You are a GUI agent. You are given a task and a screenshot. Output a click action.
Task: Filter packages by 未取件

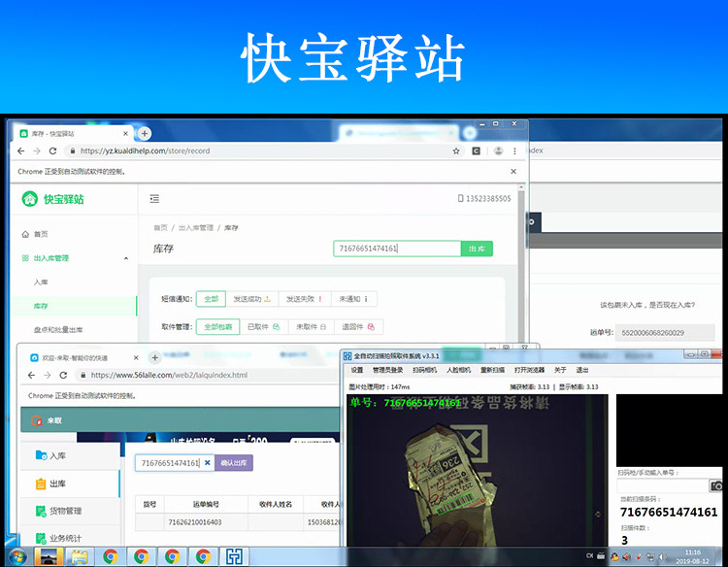click(311, 327)
